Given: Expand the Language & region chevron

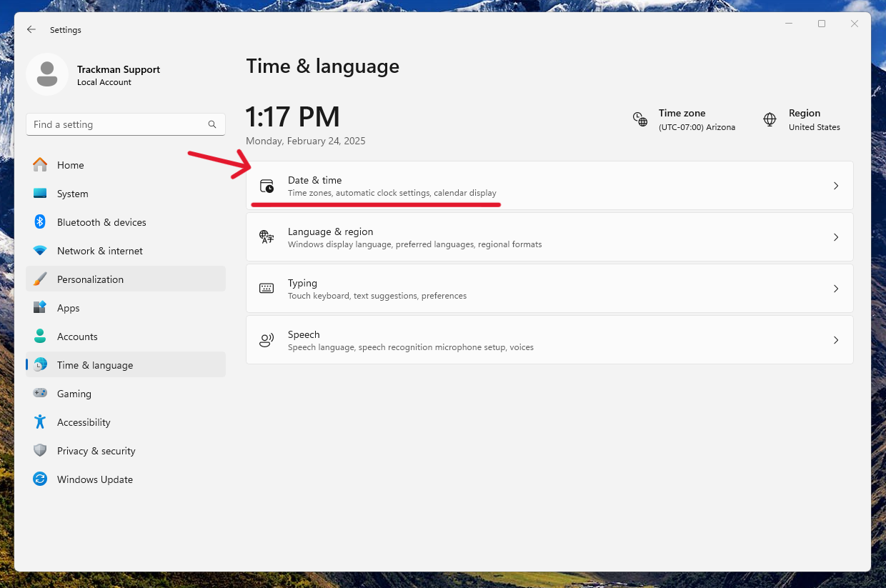Looking at the screenshot, I should pos(836,237).
